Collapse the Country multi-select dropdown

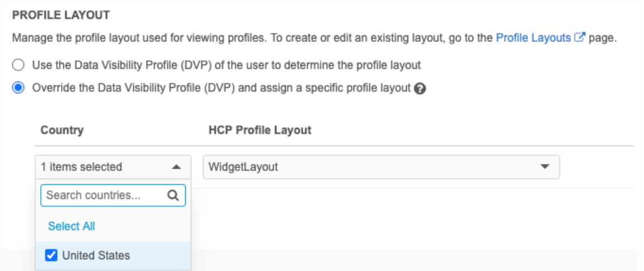pyautogui.click(x=113, y=167)
